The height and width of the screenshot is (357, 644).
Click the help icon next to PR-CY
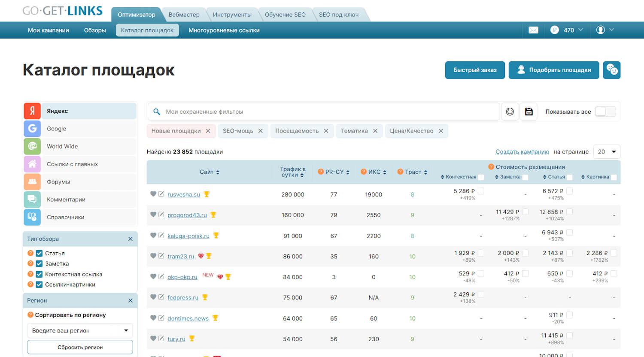tap(320, 172)
